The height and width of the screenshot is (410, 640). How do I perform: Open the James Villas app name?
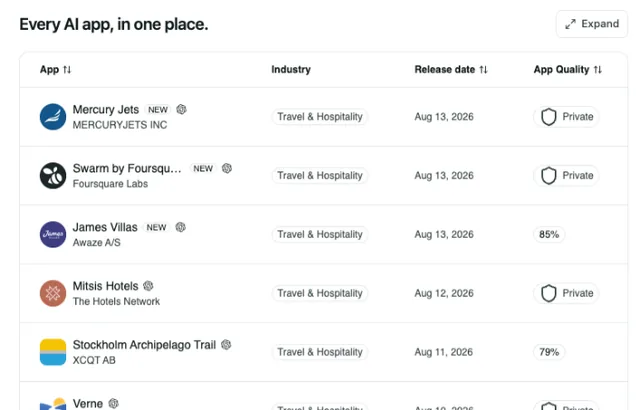pyautogui.click(x=105, y=227)
